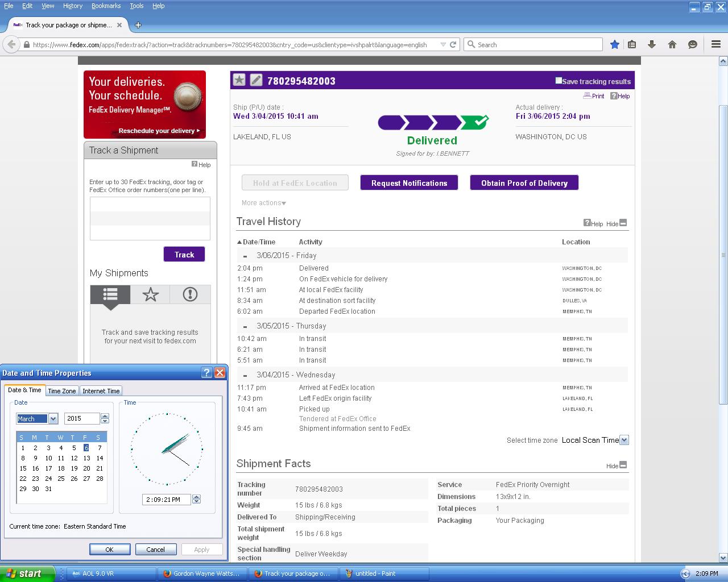
Task: Click the year 2015 field
Action: tap(82, 418)
